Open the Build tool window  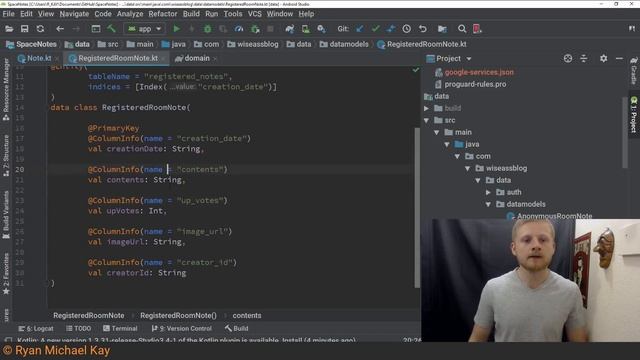pos(236,328)
